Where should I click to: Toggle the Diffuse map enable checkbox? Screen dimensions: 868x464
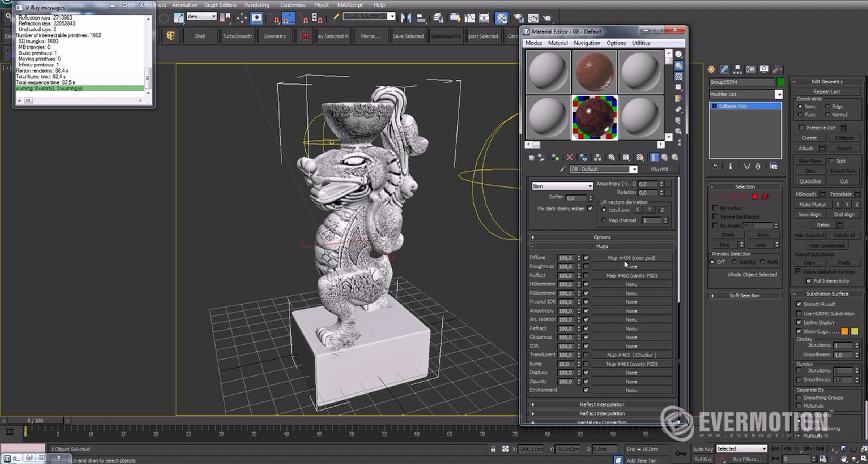coord(586,258)
